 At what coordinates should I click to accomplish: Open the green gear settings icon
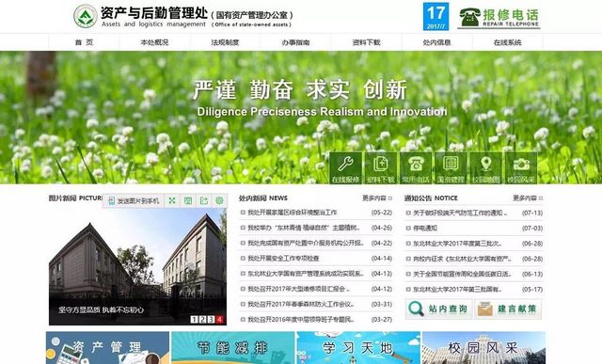[219, 200]
